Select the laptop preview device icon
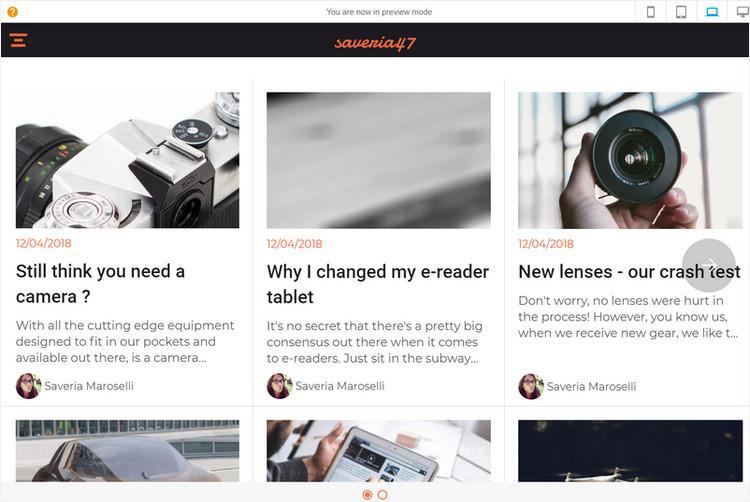750x502 pixels. (712, 12)
